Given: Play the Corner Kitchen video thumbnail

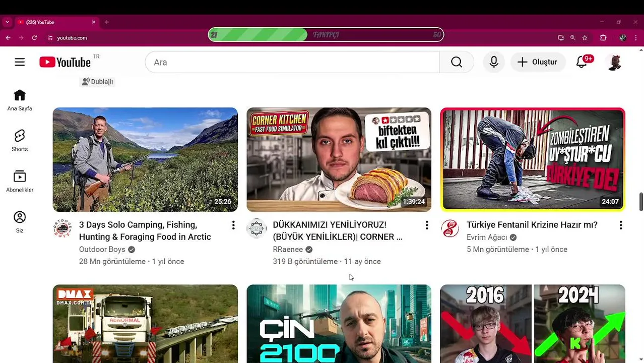Looking at the screenshot, I should (339, 159).
